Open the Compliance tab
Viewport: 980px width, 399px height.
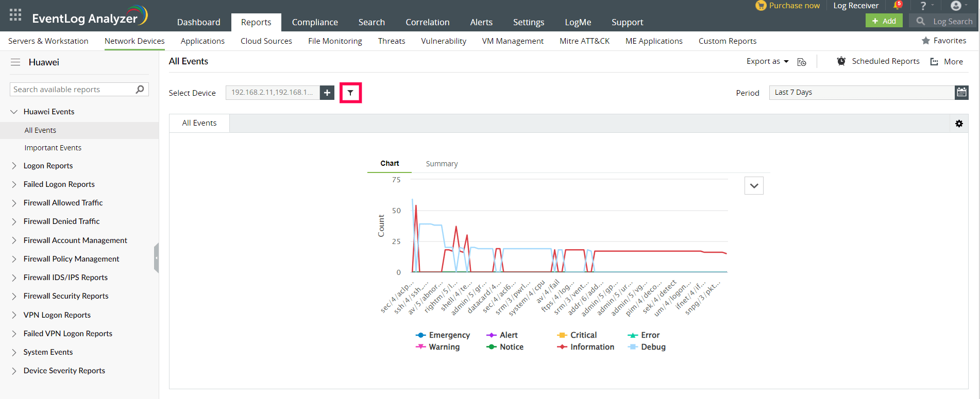click(x=315, y=22)
